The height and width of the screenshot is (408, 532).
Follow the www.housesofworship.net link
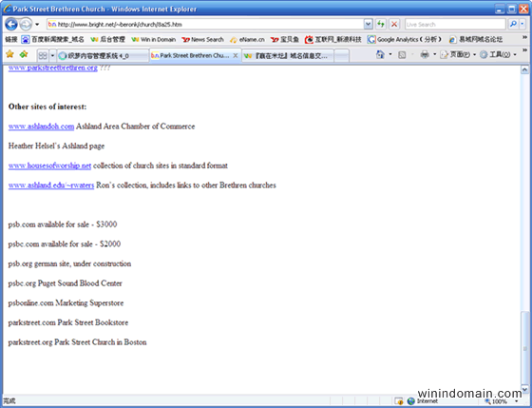point(49,165)
